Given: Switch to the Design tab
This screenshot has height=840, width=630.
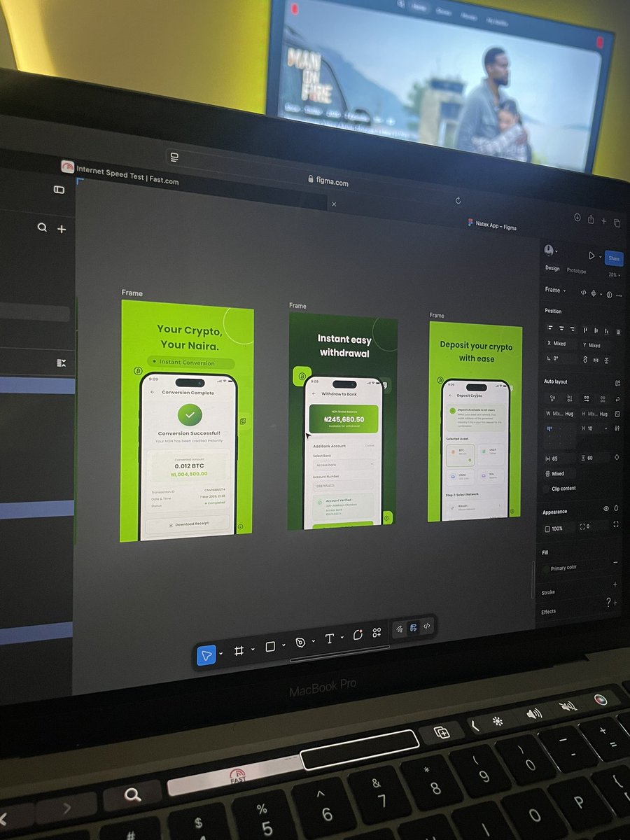Looking at the screenshot, I should pyautogui.click(x=552, y=268).
